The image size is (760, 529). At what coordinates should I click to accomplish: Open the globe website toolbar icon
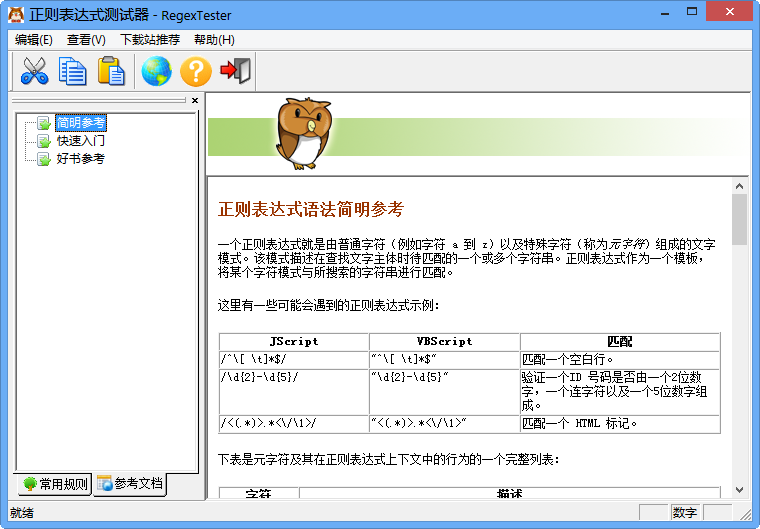(157, 71)
